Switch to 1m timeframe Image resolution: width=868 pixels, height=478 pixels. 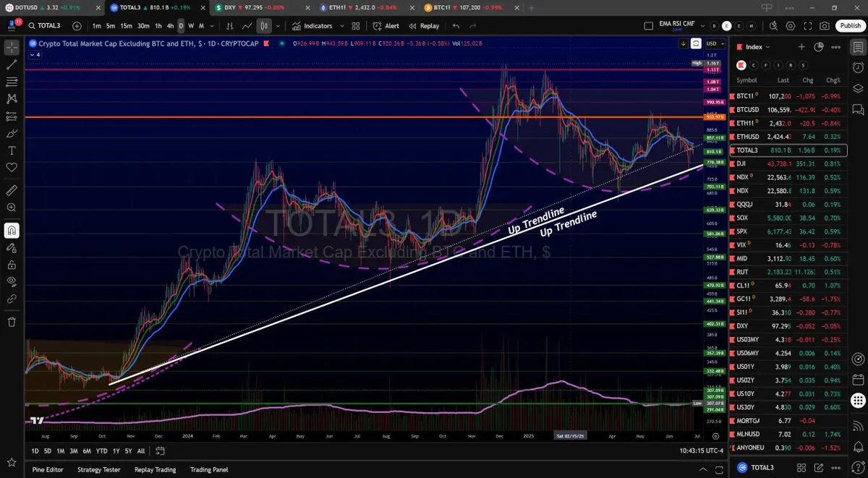(x=96, y=26)
